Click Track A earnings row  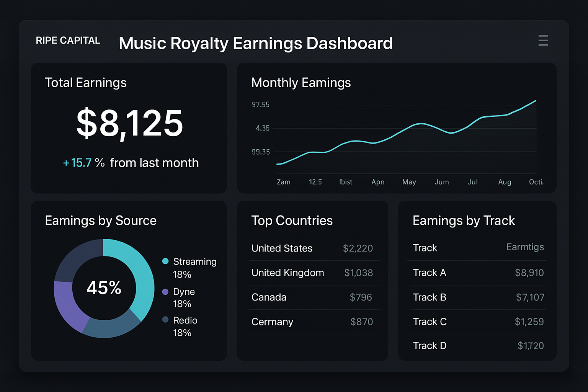coord(479,273)
